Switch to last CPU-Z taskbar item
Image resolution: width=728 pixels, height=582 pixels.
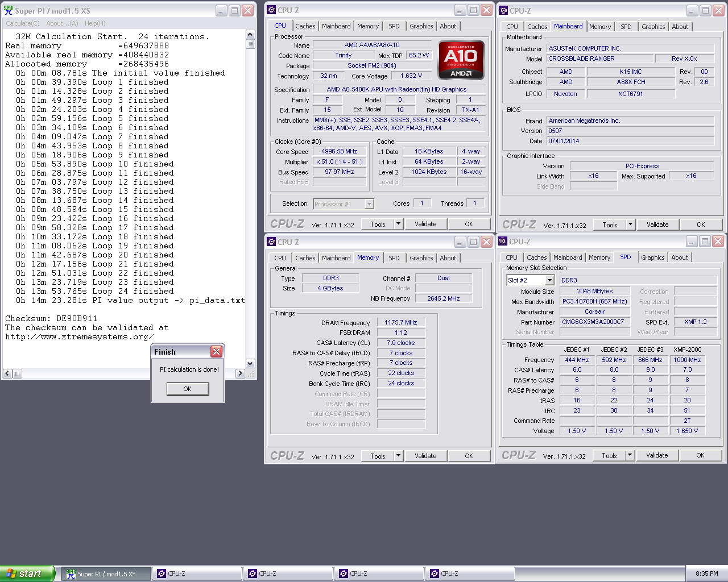470,573
